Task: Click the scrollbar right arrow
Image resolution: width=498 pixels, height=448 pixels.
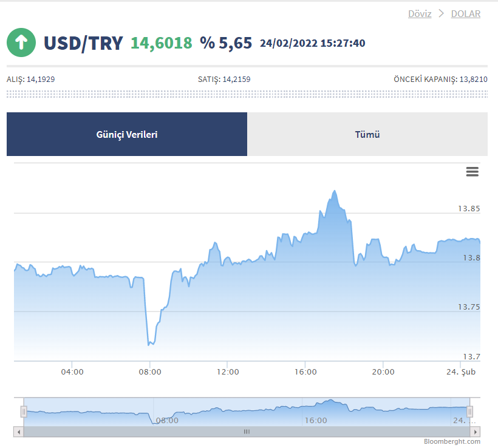Action: click(476, 432)
